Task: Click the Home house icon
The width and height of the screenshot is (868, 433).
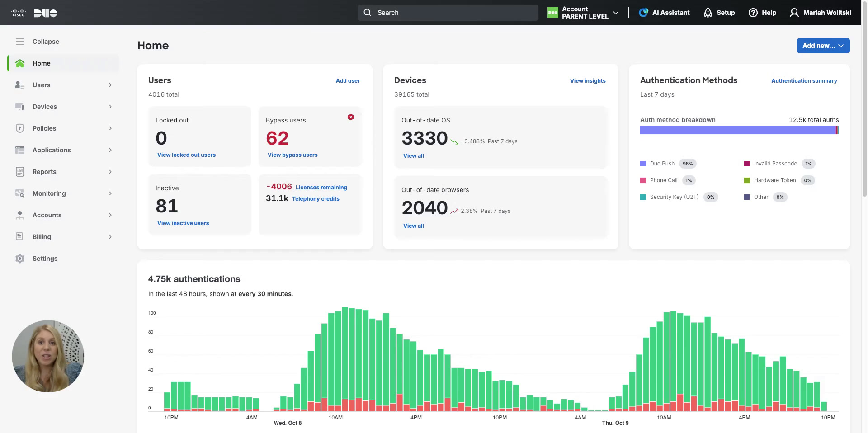Action: tap(20, 63)
